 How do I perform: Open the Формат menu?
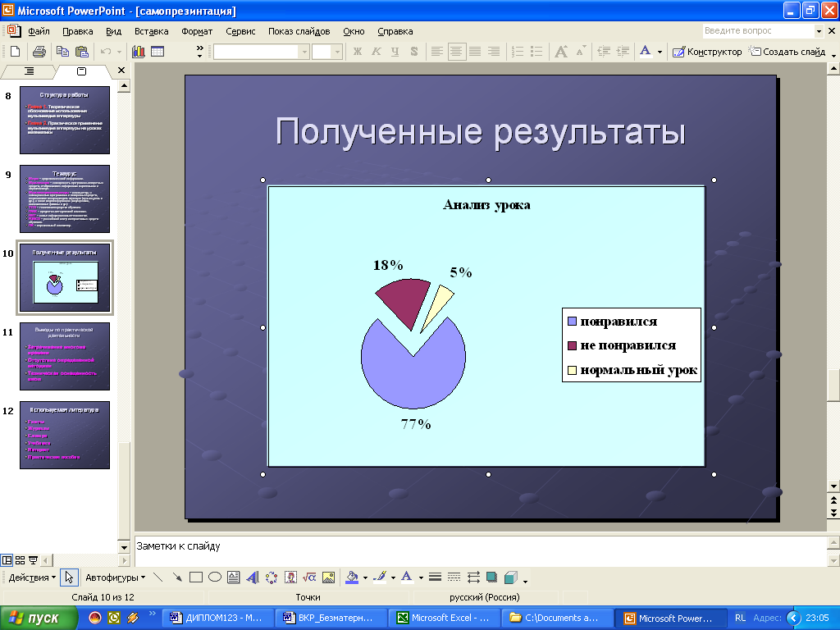[197, 31]
